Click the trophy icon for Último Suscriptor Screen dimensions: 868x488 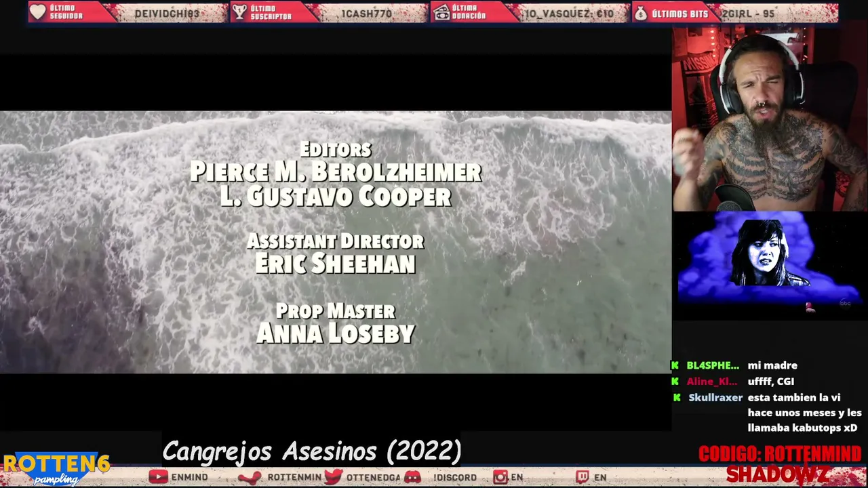pyautogui.click(x=239, y=12)
